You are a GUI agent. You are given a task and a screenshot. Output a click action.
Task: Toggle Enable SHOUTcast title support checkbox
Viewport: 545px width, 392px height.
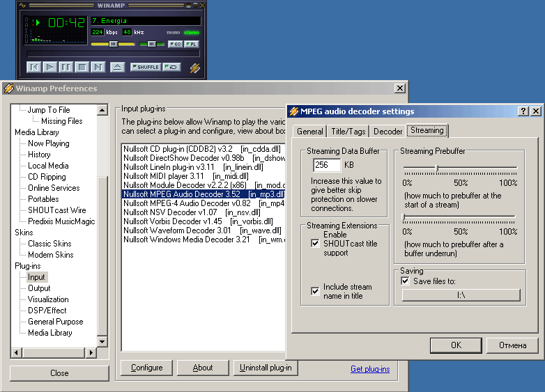coord(315,244)
